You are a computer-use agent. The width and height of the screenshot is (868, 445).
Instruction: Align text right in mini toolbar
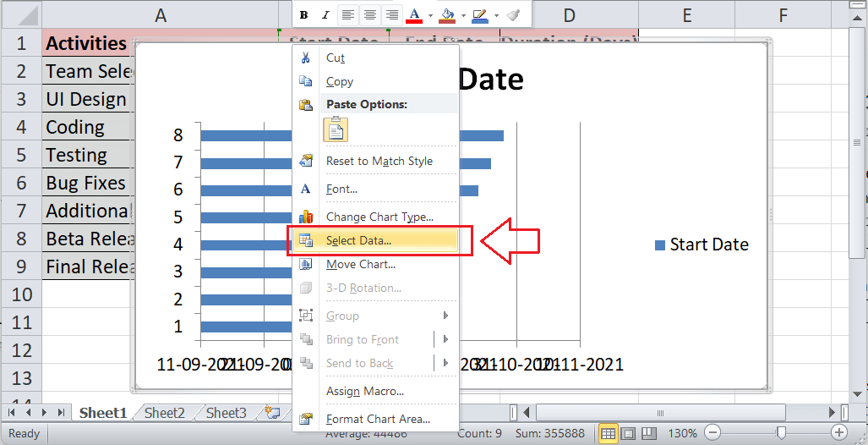(x=392, y=15)
